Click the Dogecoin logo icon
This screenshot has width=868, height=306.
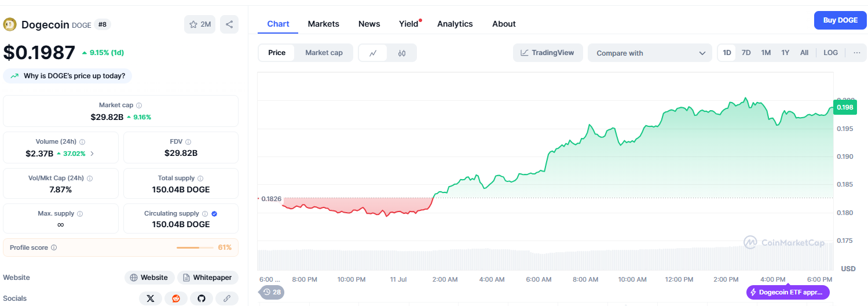coord(10,24)
